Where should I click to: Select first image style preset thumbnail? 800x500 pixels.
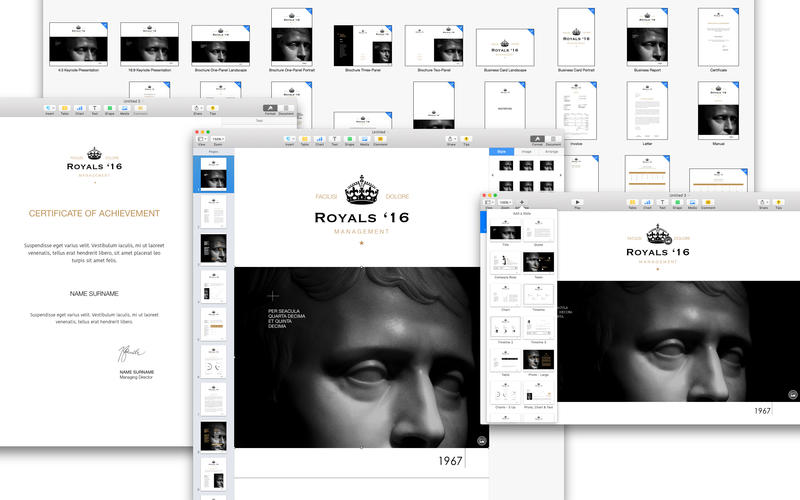point(506,165)
